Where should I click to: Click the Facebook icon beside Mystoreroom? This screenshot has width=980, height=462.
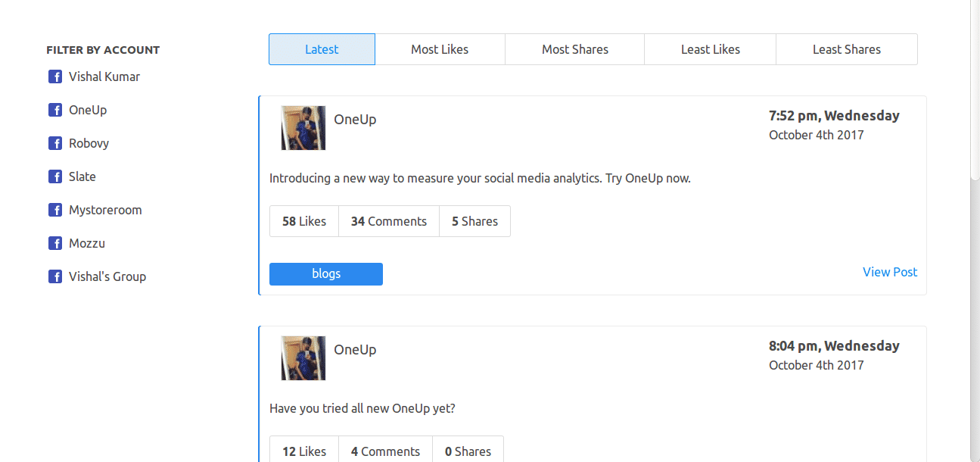[x=54, y=210]
